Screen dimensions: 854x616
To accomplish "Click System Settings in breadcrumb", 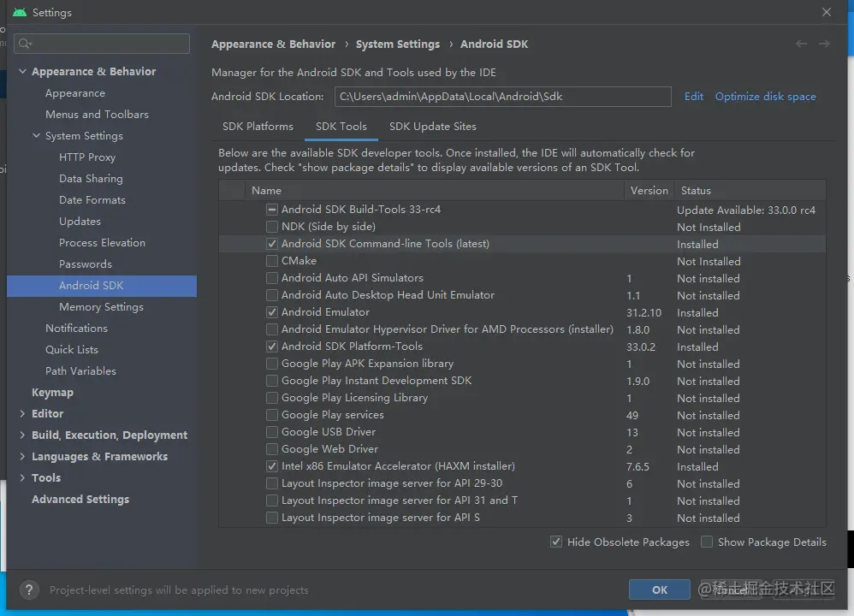I will pos(398,44).
